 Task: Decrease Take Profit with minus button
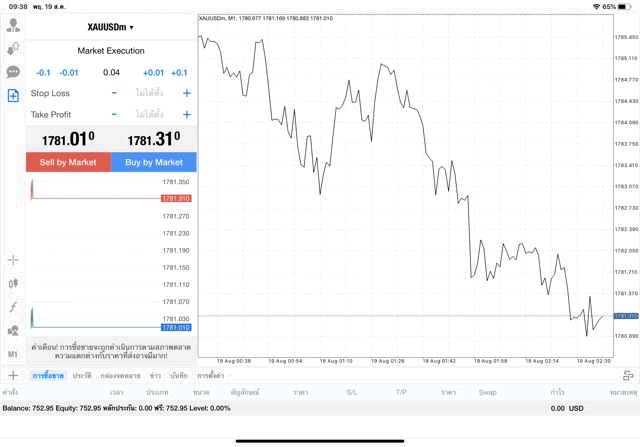tap(114, 114)
